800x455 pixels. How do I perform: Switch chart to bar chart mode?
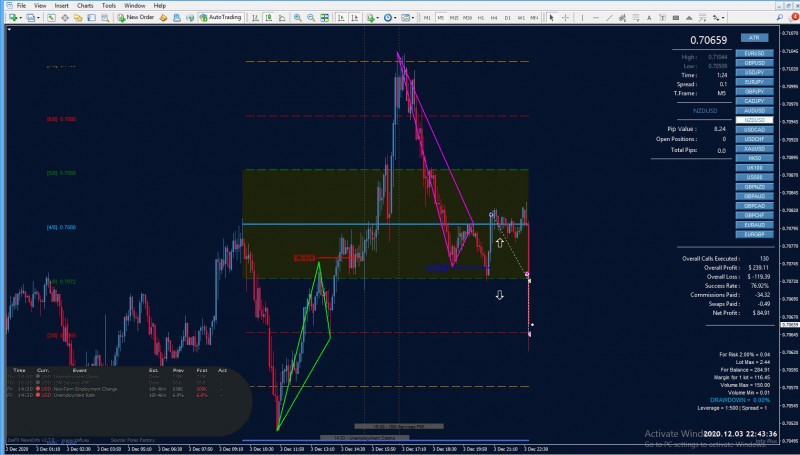[255, 18]
